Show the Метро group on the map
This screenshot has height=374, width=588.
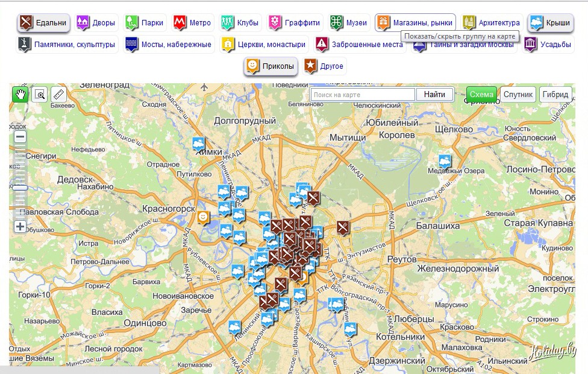(x=193, y=23)
